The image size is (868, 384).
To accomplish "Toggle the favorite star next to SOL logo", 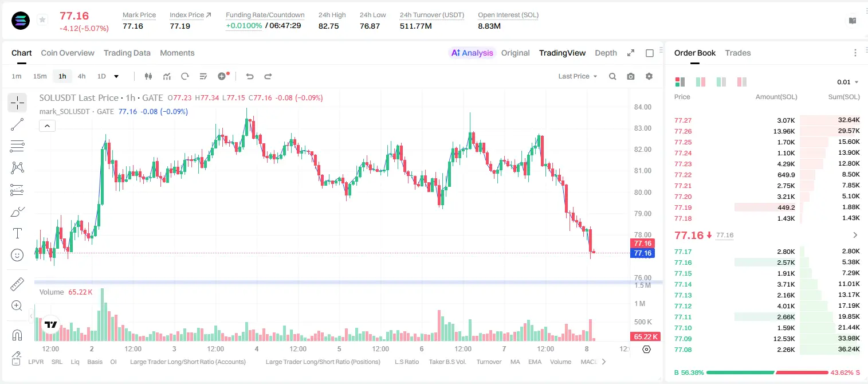I will pos(42,20).
